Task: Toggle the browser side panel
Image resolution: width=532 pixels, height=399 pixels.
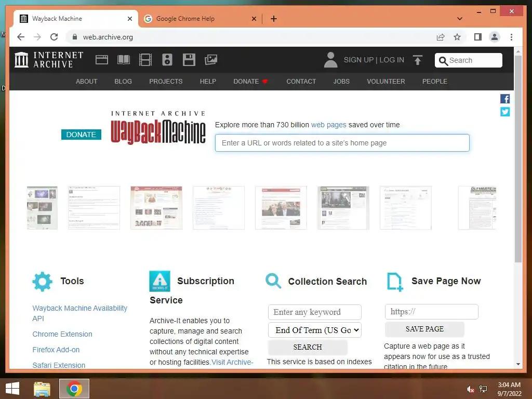Action: click(478, 37)
